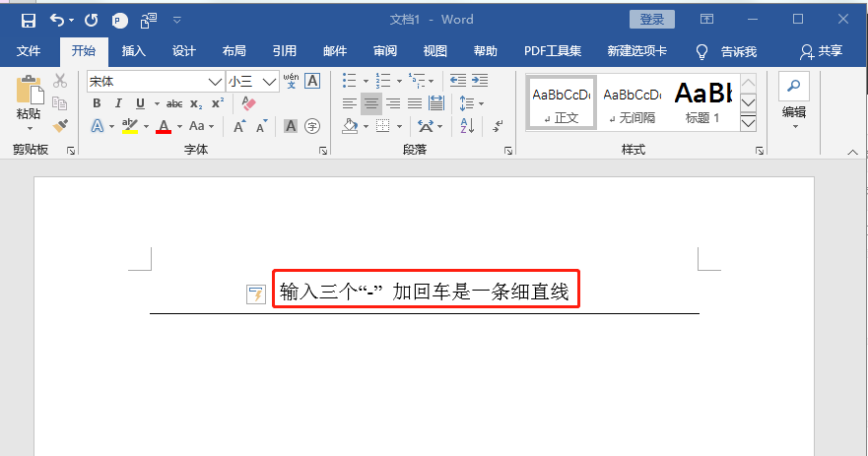The width and height of the screenshot is (868, 456).
Task: Clear all formatting with the eraser icon
Action: pos(248,103)
